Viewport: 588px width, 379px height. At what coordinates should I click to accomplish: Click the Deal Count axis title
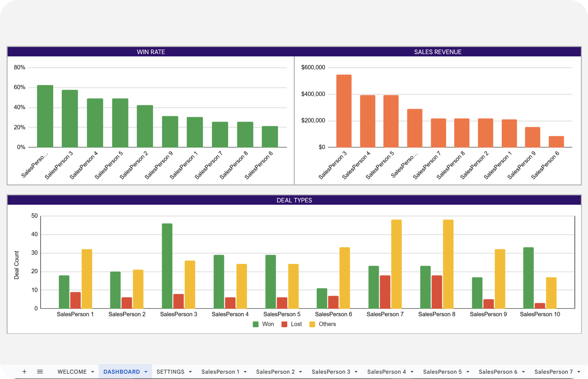coord(17,265)
